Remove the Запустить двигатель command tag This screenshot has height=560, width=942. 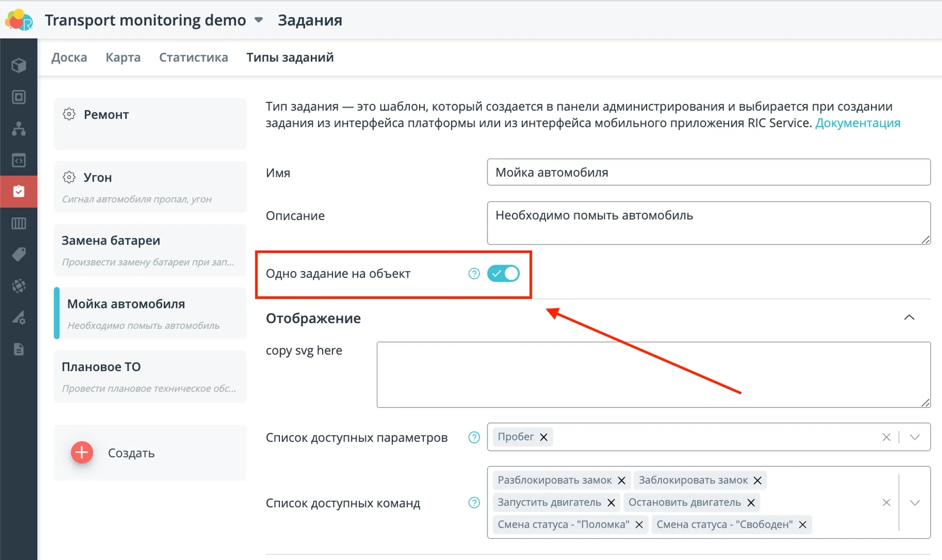click(x=611, y=503)
